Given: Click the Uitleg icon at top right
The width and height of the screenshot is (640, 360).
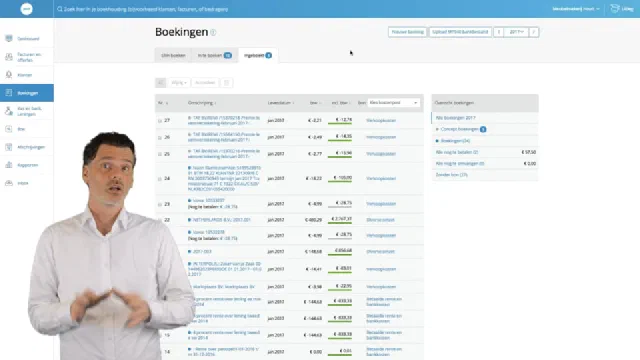Looking at the screenshot, I should pos(615,9).
